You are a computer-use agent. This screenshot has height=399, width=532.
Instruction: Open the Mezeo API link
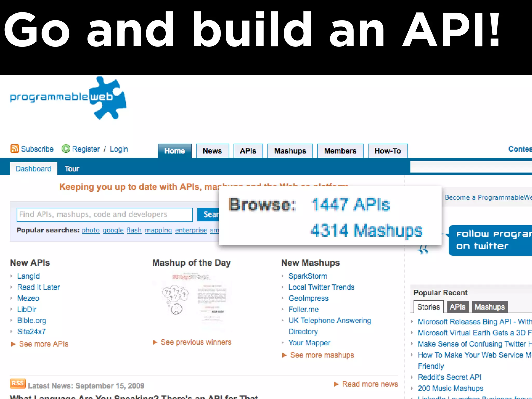click(x=28, y=298)
